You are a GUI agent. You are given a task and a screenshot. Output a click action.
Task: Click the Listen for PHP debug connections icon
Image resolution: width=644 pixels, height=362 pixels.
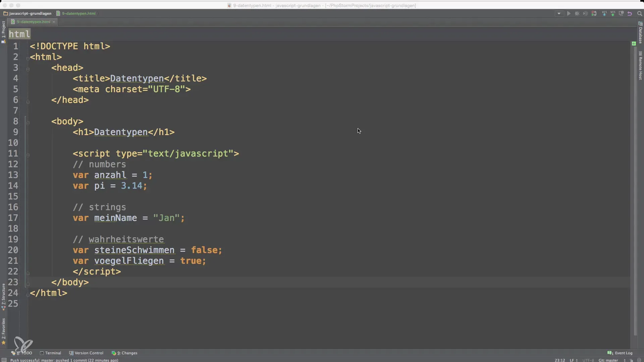click(594, 14)
